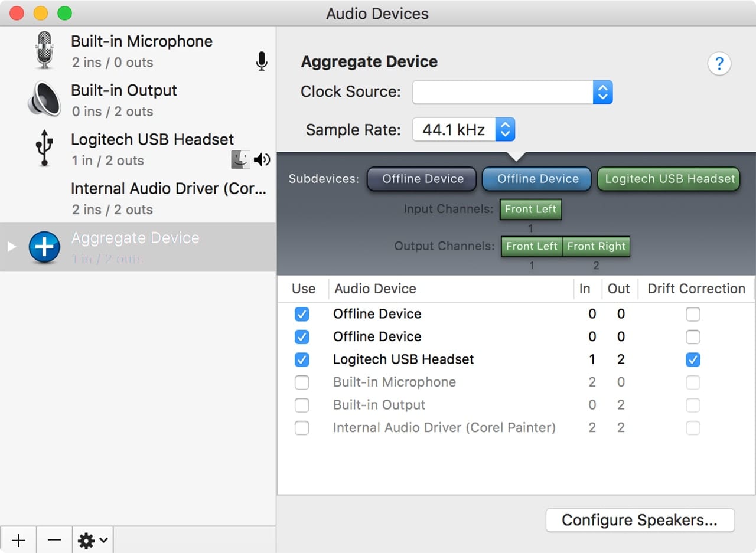Expand the Aggregate Device disclosure triangle
The width and height of the screenshot is (756, 553).
click(12, 247)
